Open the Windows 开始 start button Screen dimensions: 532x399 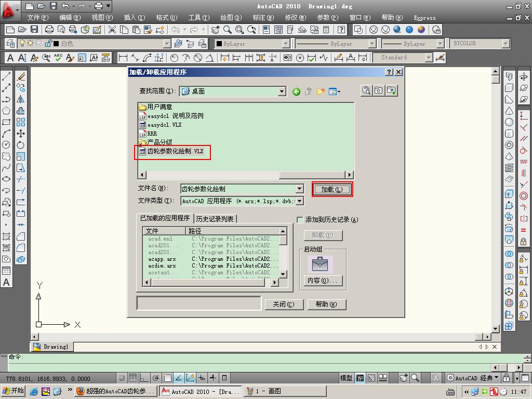pyautogui.click(x=14, y=391)
